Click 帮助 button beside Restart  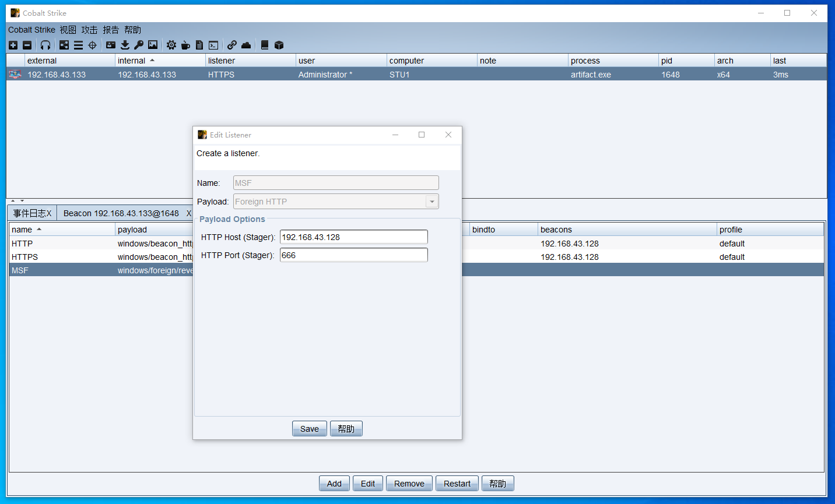(x=498, y=484)
